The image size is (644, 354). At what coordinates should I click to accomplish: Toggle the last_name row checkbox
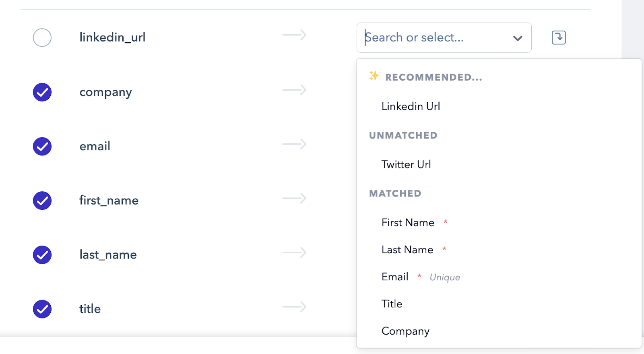(42, 255)
